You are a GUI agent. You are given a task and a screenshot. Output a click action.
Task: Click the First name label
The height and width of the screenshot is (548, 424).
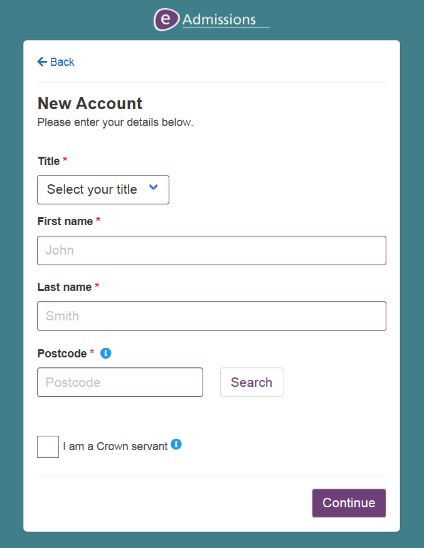65,221
